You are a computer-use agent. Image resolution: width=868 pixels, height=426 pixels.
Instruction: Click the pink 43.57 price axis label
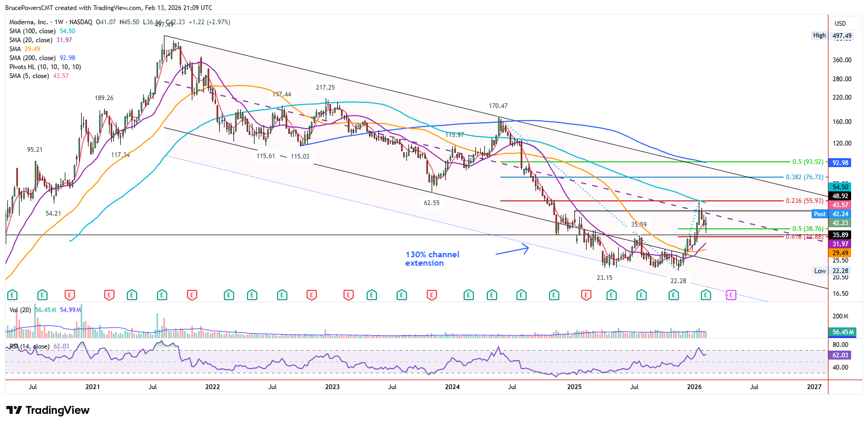point(840,205)
